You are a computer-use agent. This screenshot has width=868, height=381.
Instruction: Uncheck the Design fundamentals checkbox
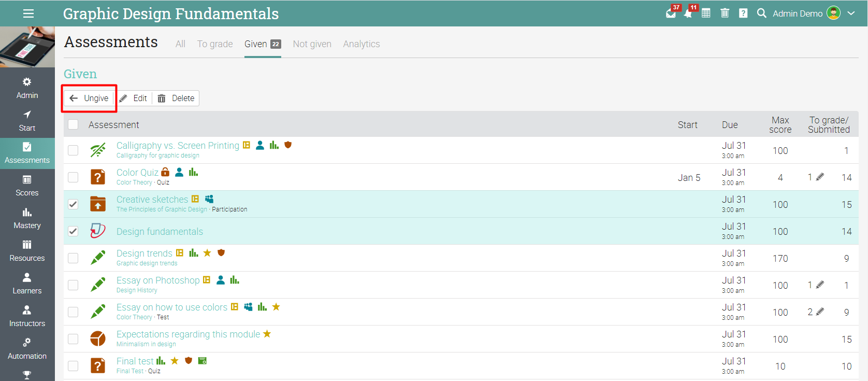point(73,231)
